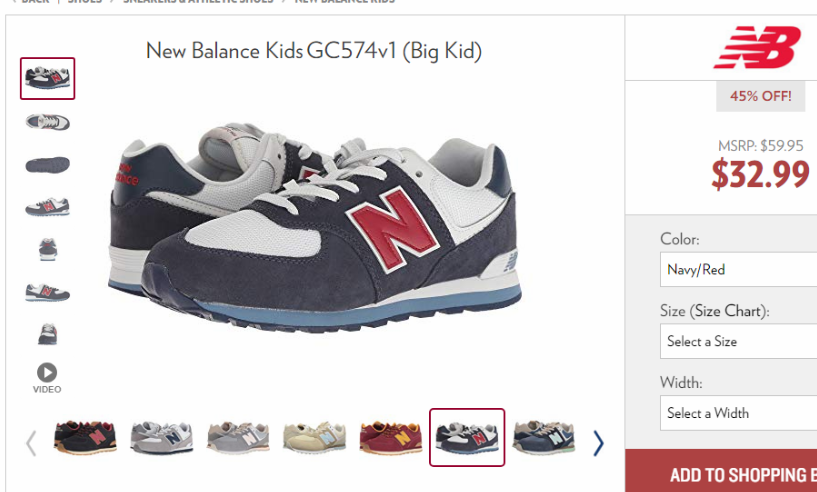Viewport: 817px width, 492px height.
Task: Add to shopping bag
Action: tap(721, 472)
